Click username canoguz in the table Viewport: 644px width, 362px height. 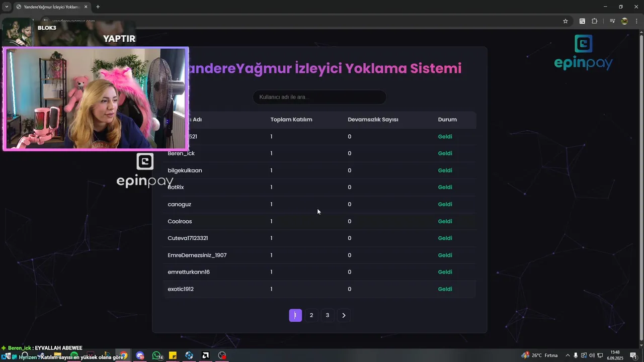pos(179,204)
